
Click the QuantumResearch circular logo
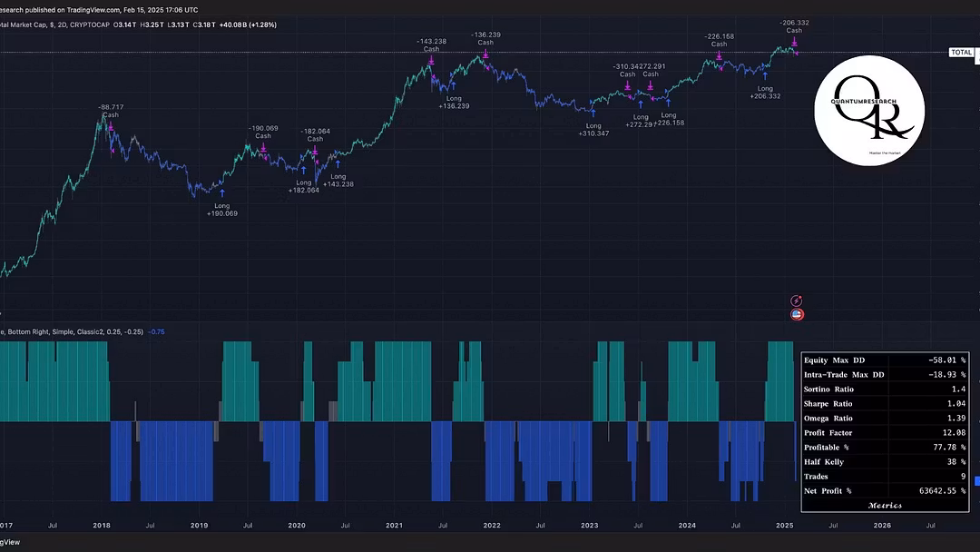868,110
